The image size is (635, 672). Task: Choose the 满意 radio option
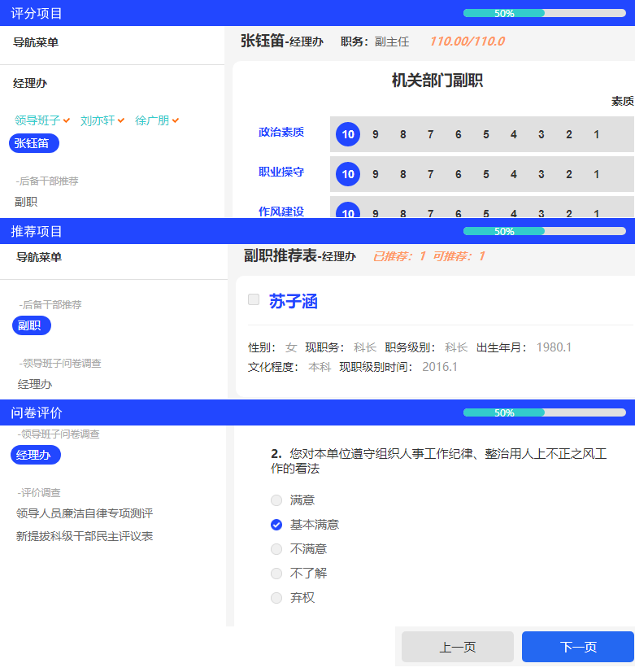[x=276, y=500]
